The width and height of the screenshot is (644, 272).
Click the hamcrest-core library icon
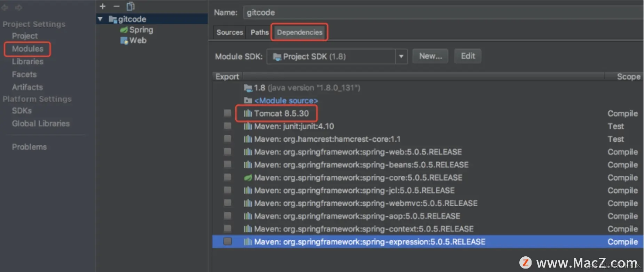click(x=248, y=139)
